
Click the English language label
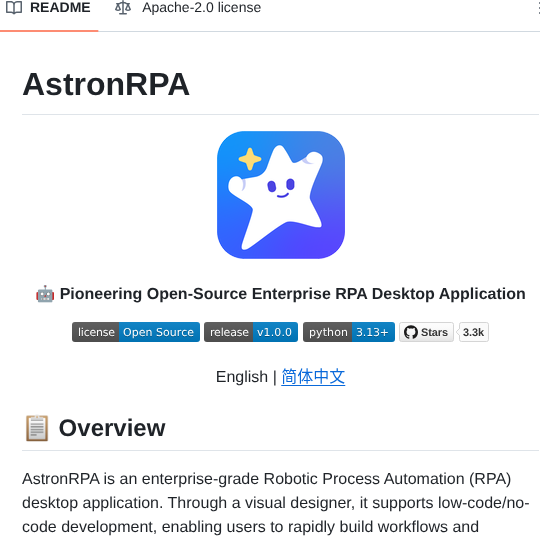click(x=242, y=376)
